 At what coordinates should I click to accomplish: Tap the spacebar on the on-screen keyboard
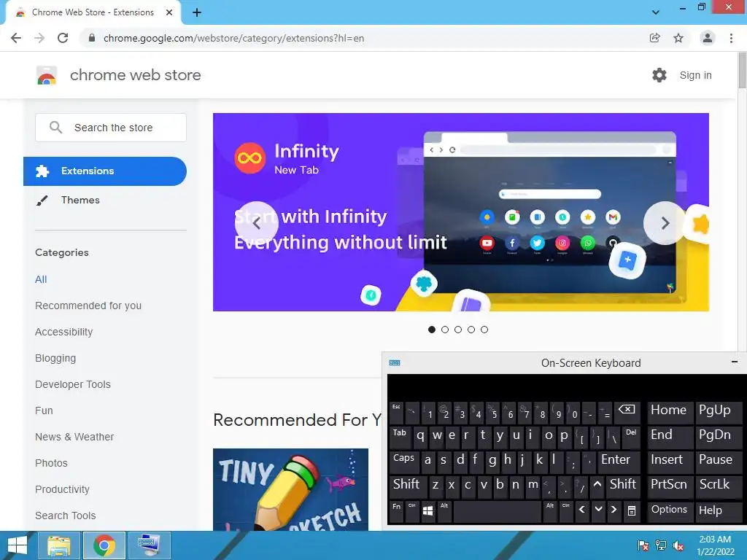(x=497, y=511)
